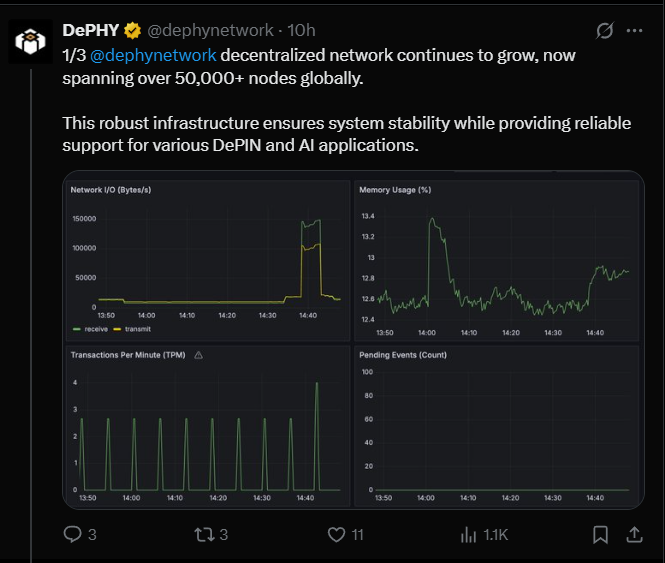The width and height of the screenshot is (665, 563).
Task: Click the DePHY display name
Action: (x=91, y=31)
